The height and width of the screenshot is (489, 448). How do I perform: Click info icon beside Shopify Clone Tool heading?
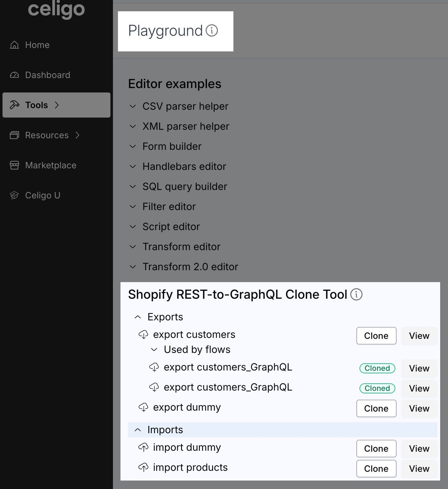click(356, 294)
